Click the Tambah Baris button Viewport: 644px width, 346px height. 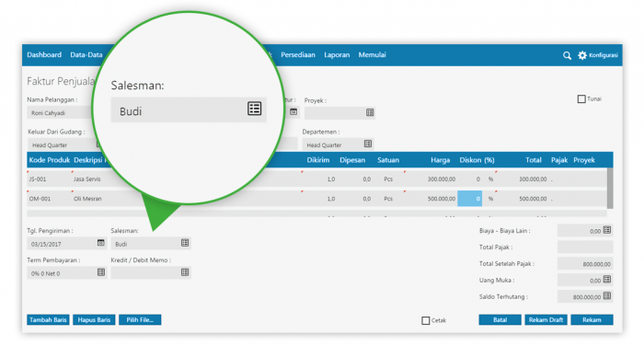[x=48, y=319]
